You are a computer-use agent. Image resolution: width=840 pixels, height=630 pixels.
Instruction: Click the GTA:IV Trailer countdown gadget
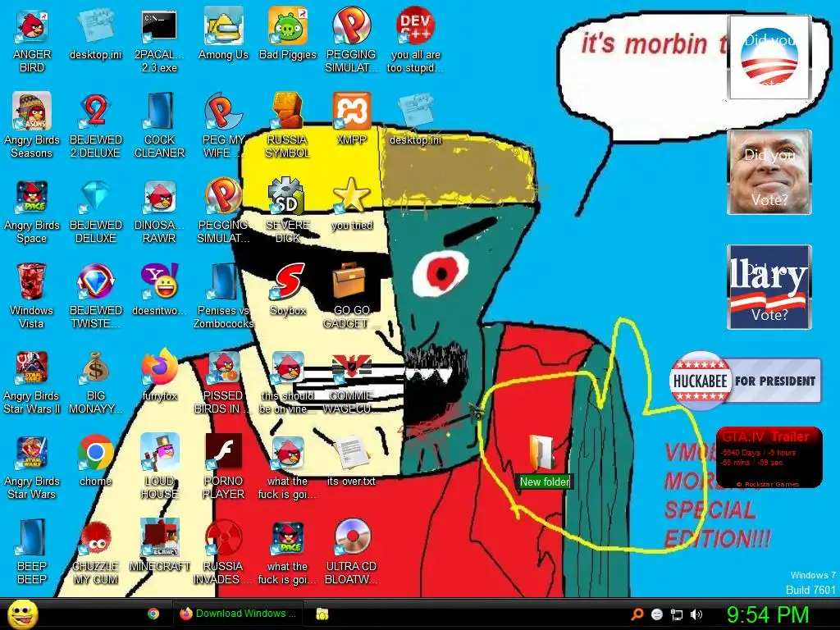pos(769,457)
